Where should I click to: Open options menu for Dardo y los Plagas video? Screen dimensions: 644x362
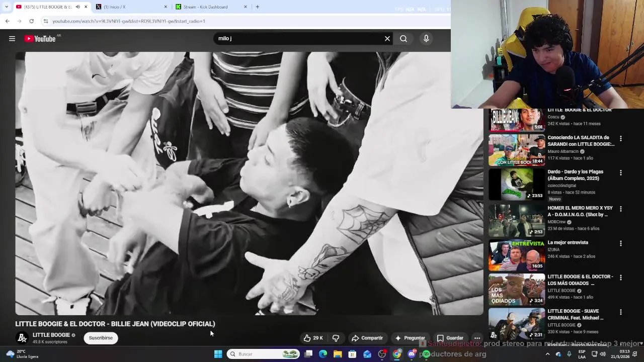pyautogui.click(x=620, y=173)
